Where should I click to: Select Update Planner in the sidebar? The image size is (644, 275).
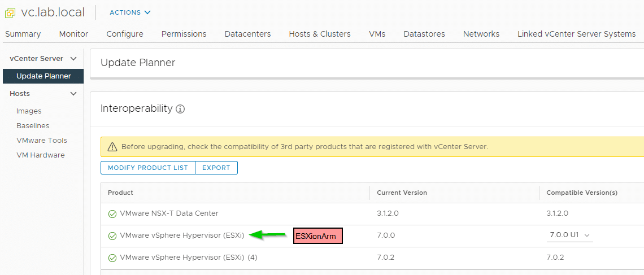[x=43, y=76]
